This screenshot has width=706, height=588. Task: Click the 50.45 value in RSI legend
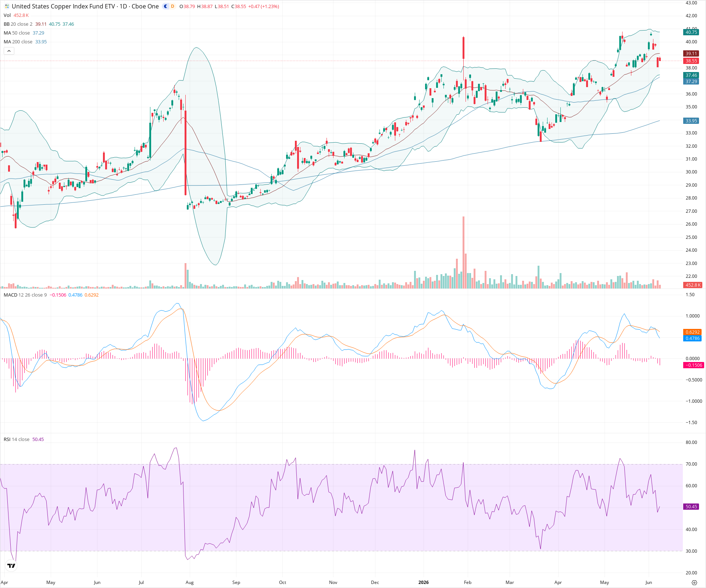38,439
